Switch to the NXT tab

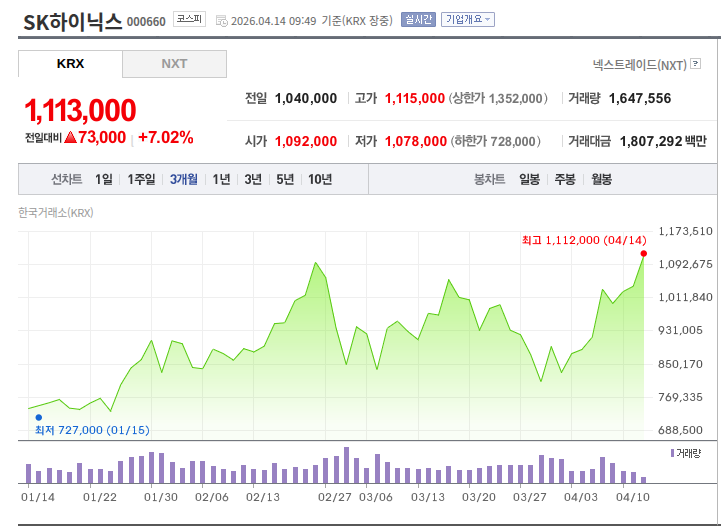174,63
